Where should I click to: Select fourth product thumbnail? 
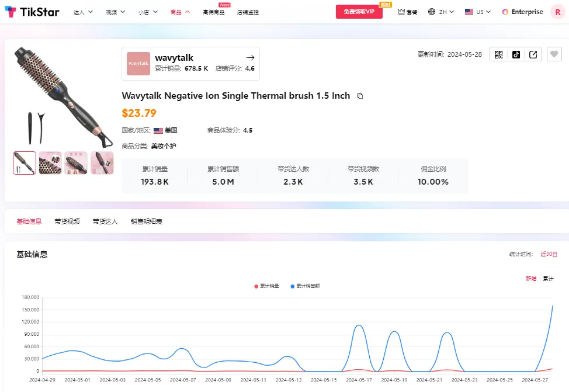click(102, 163)
